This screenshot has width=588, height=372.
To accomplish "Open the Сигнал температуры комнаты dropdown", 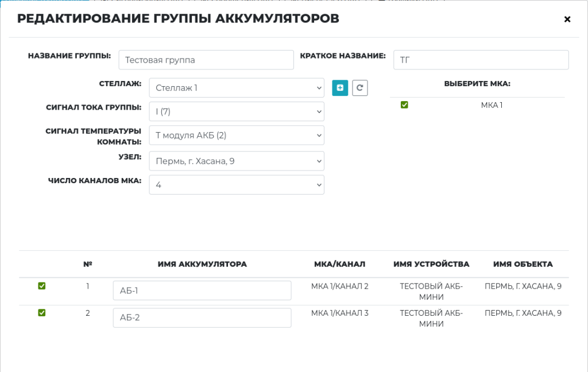I will (237, 135).
